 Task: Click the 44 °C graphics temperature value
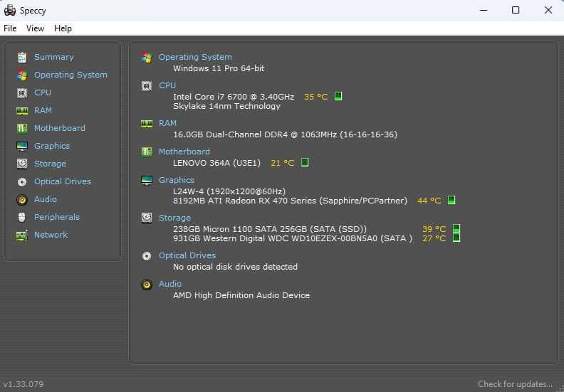coord(429,201)
